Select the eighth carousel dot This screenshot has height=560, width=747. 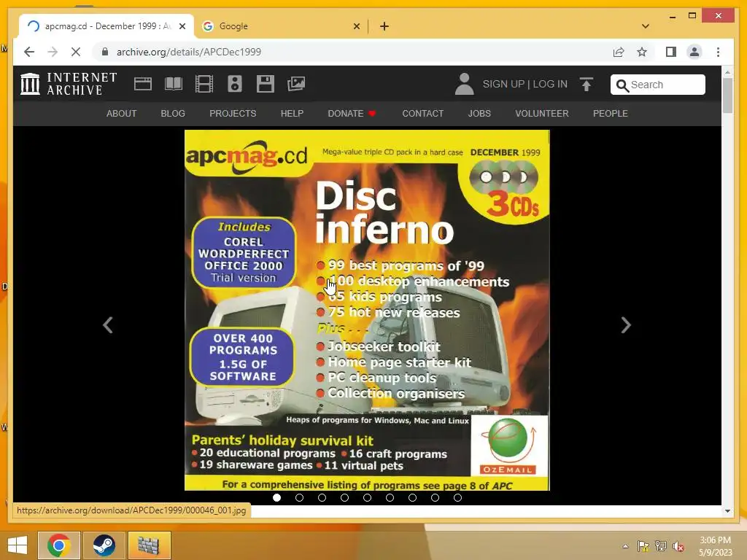tap(435, 497)
